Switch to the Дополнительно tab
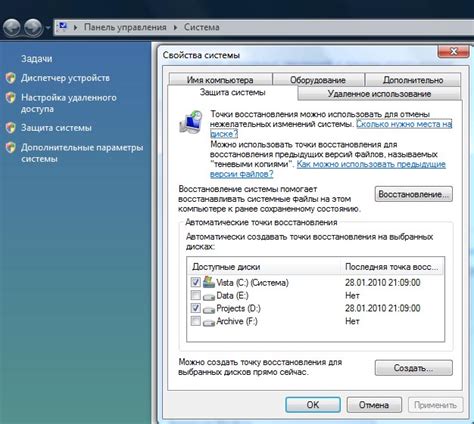The image size is (474, 424). tap(413, 80)
